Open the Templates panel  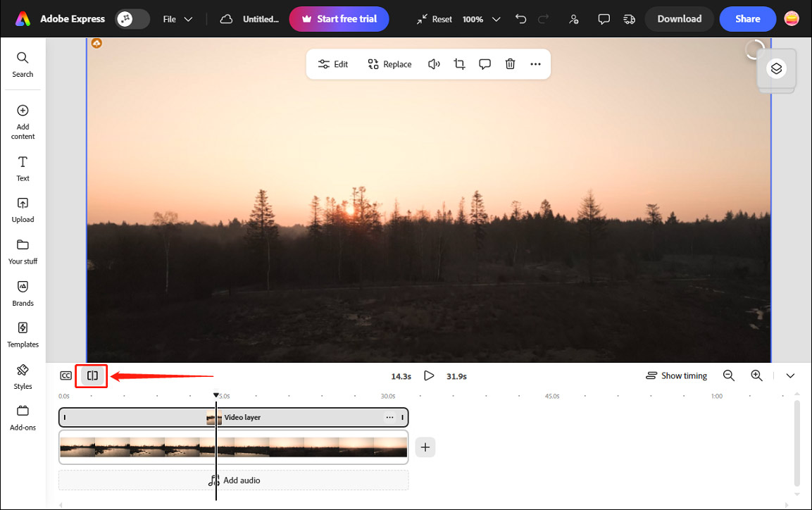[23, 335]
